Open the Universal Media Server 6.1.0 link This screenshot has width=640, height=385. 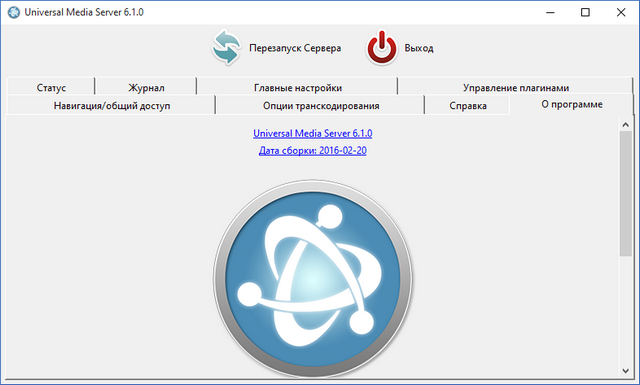click(313, 133)
